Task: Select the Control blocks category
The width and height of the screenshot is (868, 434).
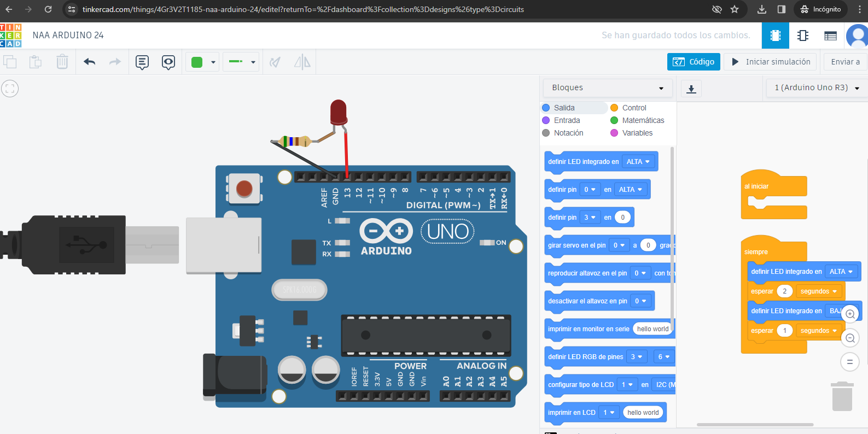Action: click(x=634, y=108)
